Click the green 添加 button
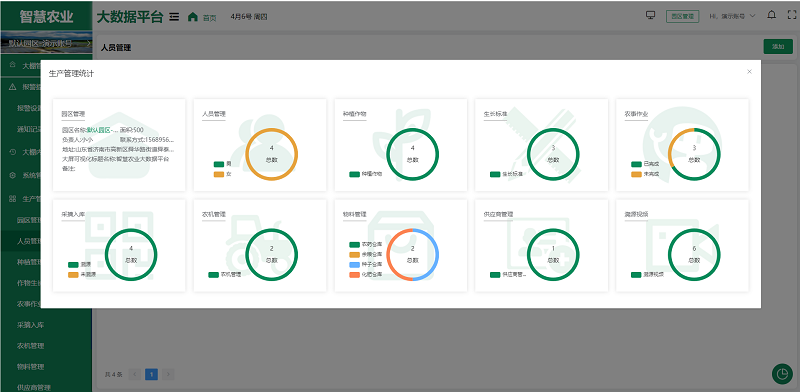This screenshot has width=800, height=392. coord(778,46)
